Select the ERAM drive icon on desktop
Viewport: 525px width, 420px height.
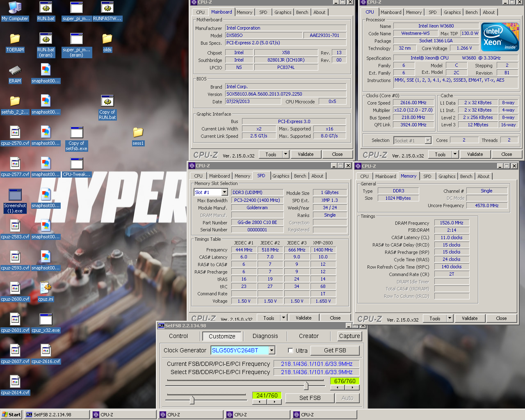click(15, 73)
